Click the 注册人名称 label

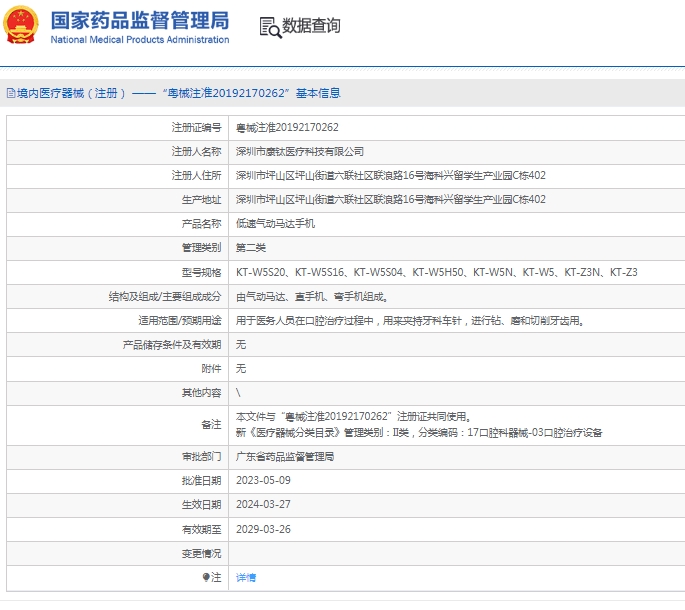click(x=197, y=151)
